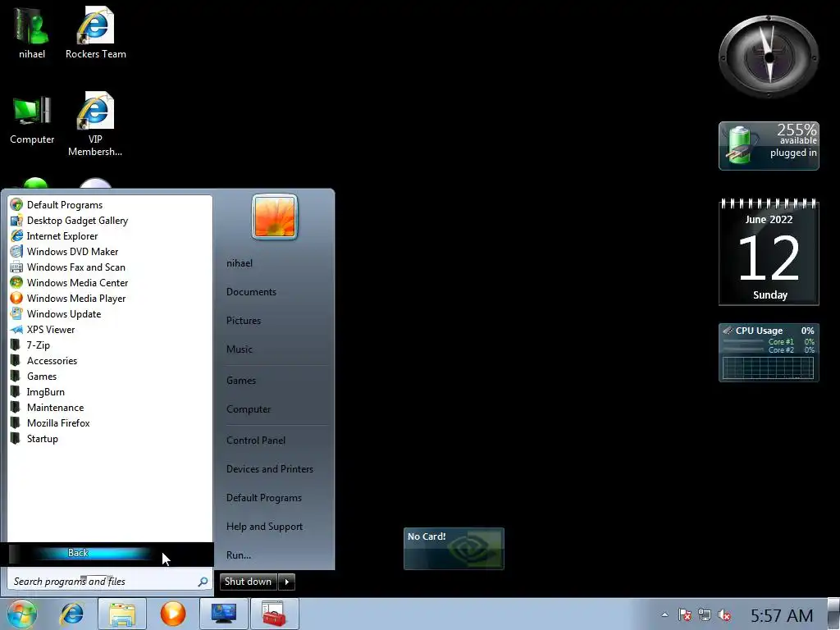
Task: Open Internet Explorer from taskbar
Action: (x=72, y=614)
